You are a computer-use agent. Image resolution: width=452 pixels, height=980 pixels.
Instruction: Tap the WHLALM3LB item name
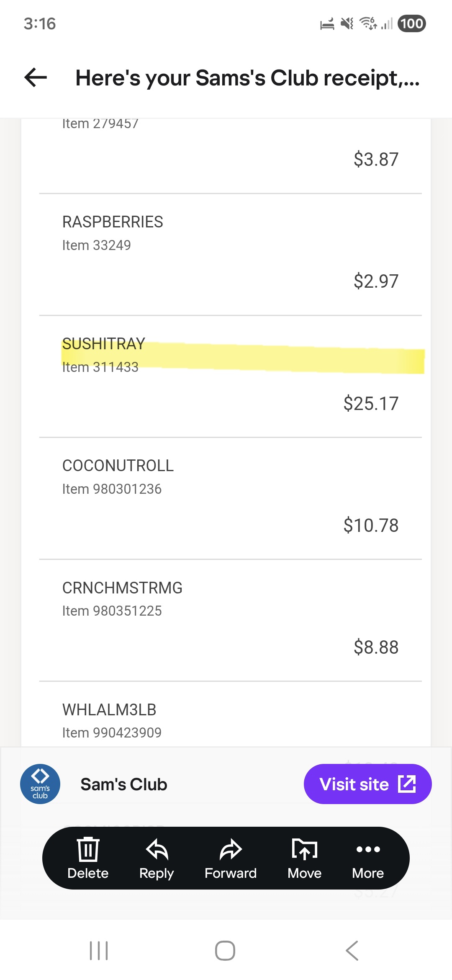coord(109,710)
